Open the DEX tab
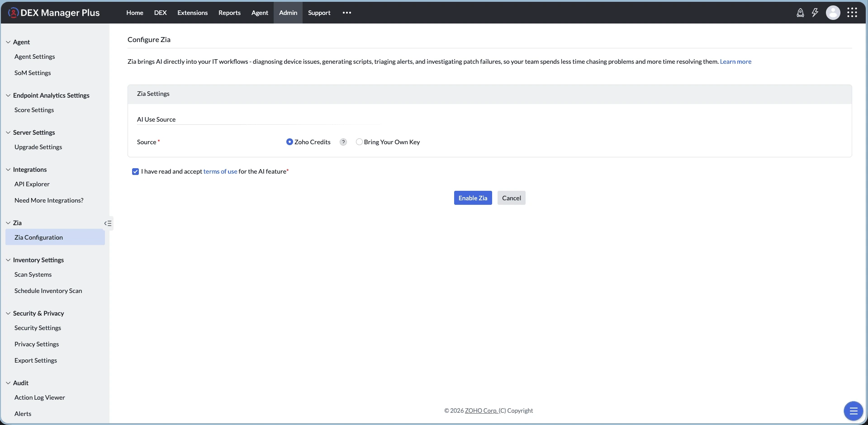This screenshot has width=868, height=425. pyautogui.click(x=161, y=13)
